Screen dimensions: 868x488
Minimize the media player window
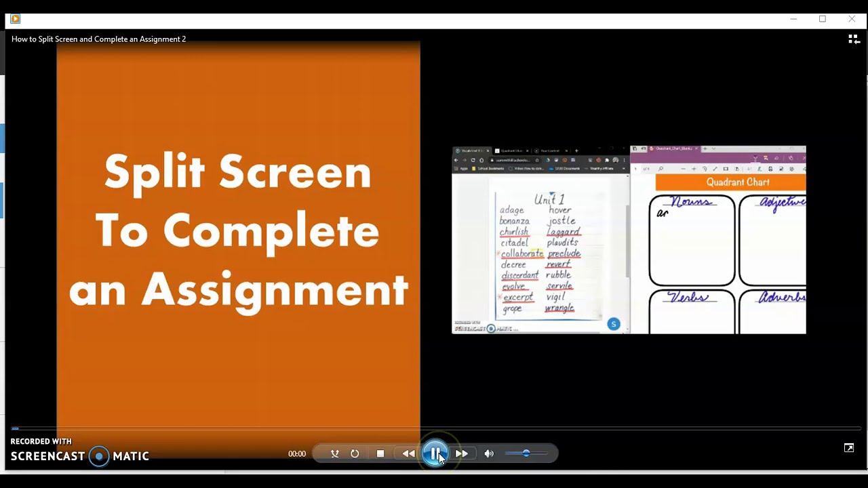coord(793,19)
